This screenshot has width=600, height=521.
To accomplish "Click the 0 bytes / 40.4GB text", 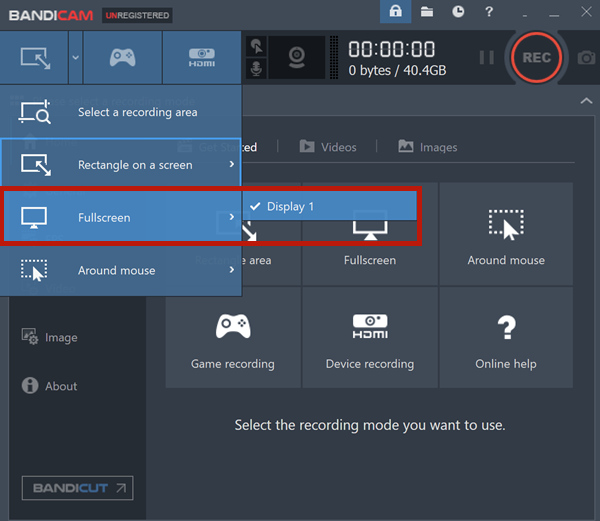I will point(397,70).
